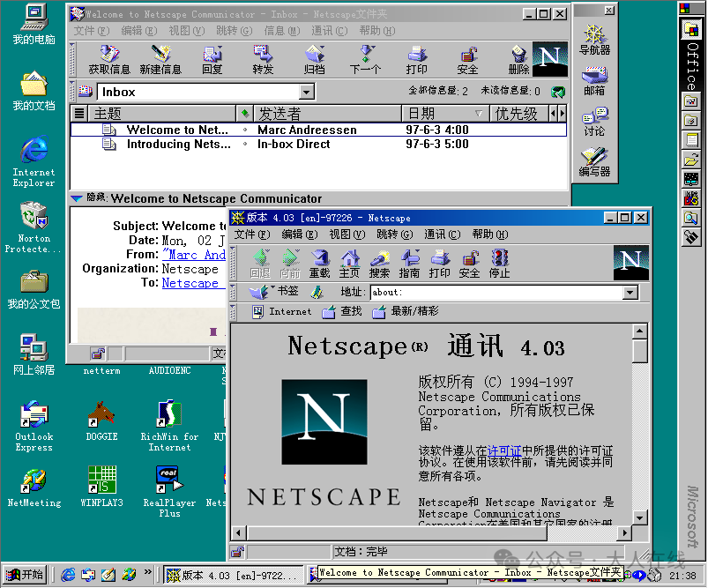Open RealPlayer Plus desktop shortcut
Screen dimensions: 708x588
click(169, 491)
